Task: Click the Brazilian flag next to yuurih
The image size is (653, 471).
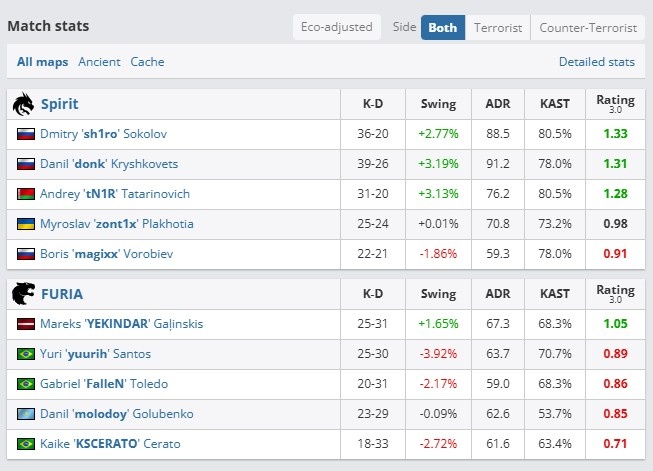Action: 26,354
